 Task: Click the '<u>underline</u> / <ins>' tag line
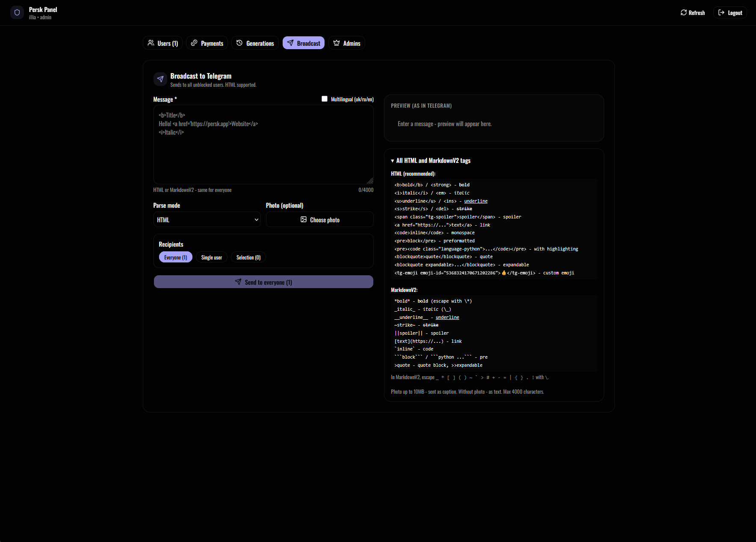[x=441, y=201]
